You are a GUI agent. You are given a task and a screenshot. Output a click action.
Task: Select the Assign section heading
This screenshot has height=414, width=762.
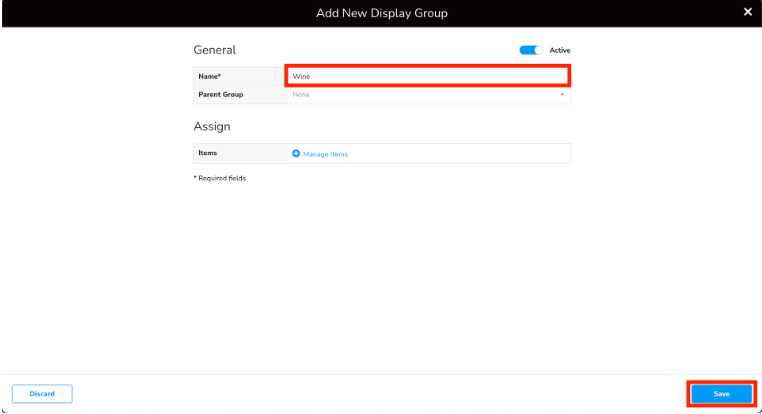point(211,127)
